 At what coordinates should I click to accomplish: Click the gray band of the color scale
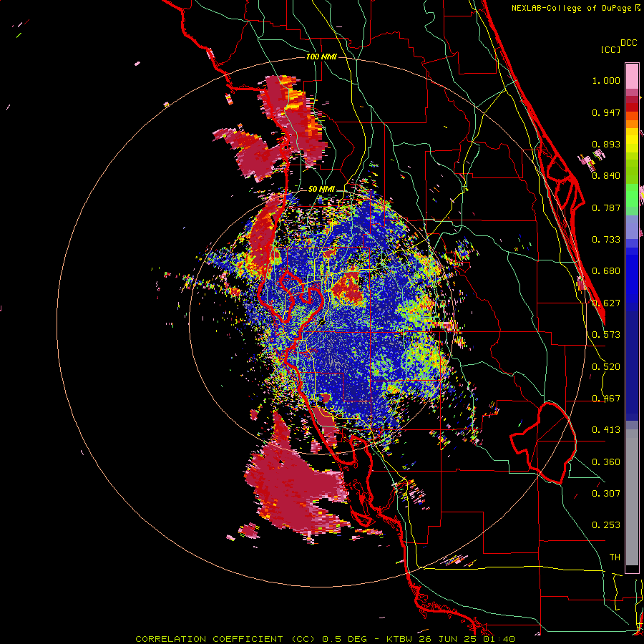[632, 497]
